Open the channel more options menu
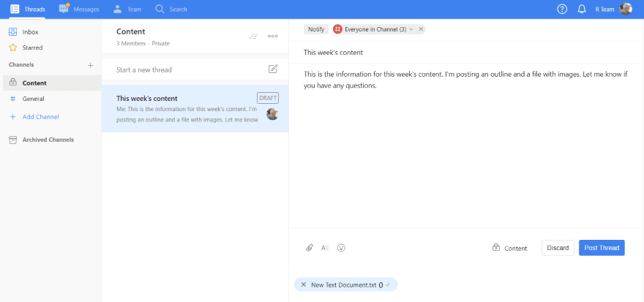 [273, 36]
